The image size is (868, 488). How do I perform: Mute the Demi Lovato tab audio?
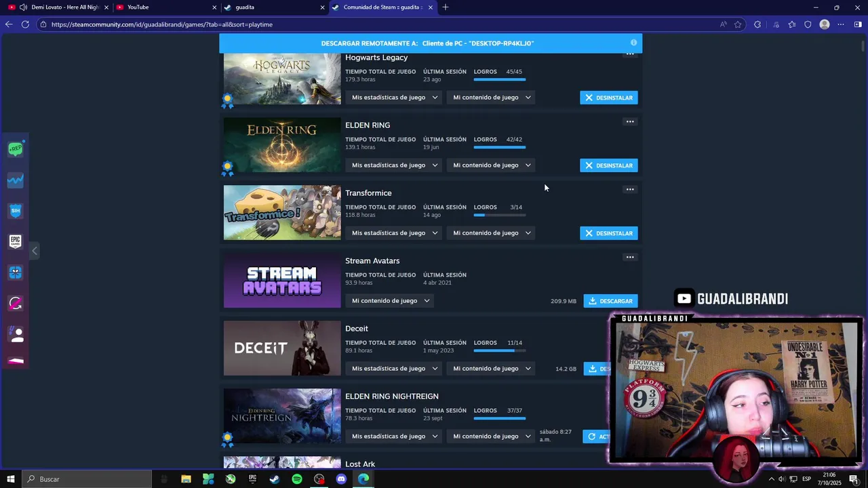23,7
